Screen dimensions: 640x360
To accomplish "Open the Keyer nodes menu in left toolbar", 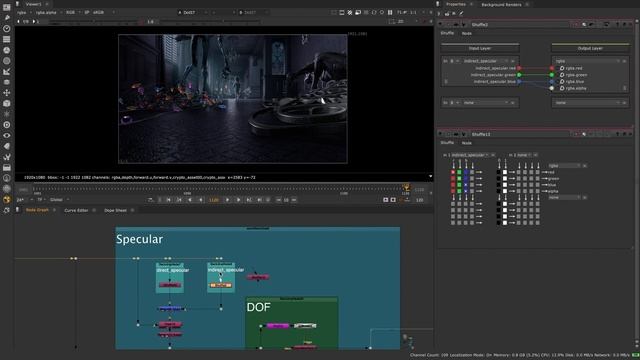I will [7, 71].
